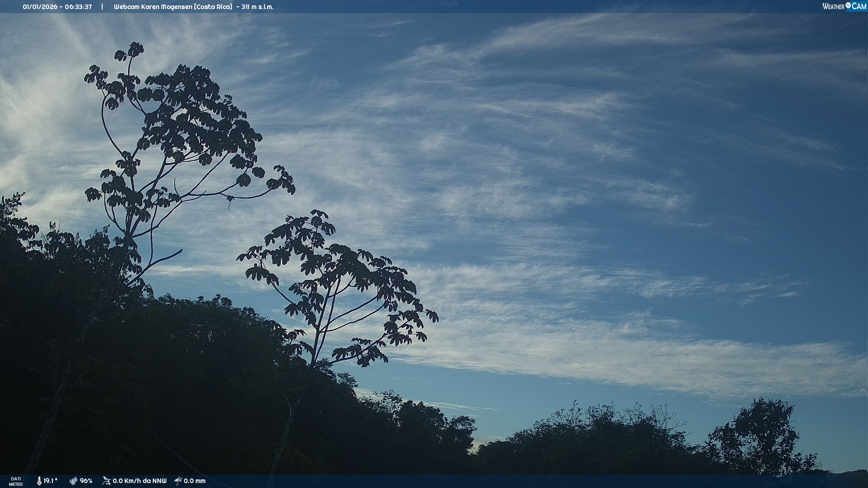Click the wind anemometer icon
The image size is (868, 488).
[x=106, y=481]
